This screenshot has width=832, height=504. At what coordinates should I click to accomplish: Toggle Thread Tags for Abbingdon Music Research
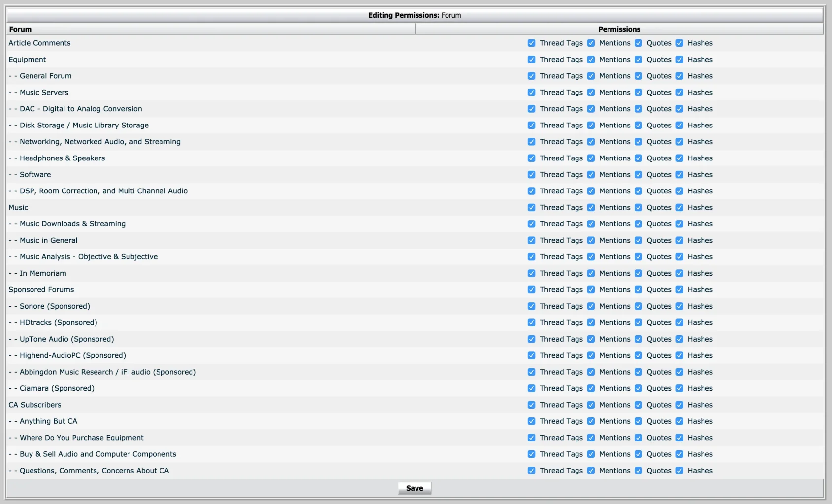point(531,372)
